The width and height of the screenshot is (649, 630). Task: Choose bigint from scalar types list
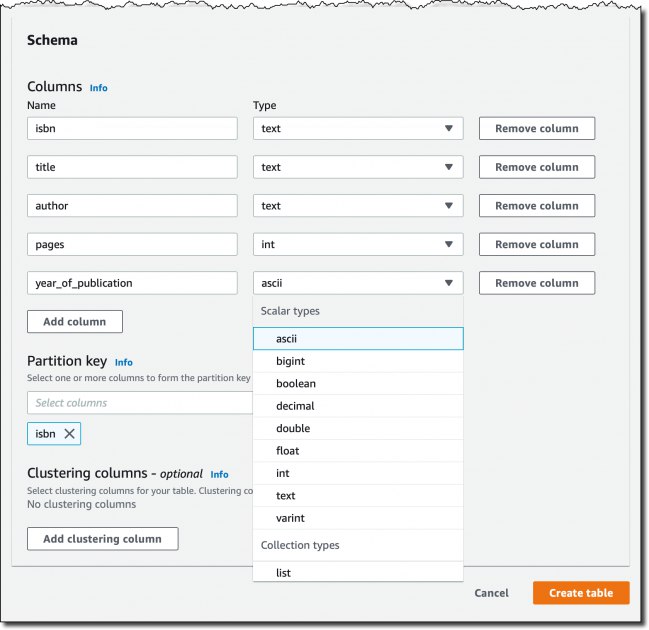point(358,361)
